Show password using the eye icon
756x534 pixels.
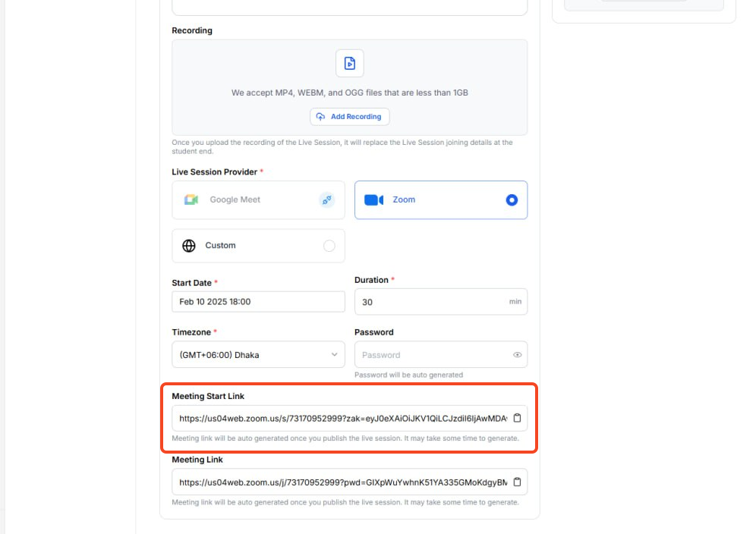click(x=517, y=355)
